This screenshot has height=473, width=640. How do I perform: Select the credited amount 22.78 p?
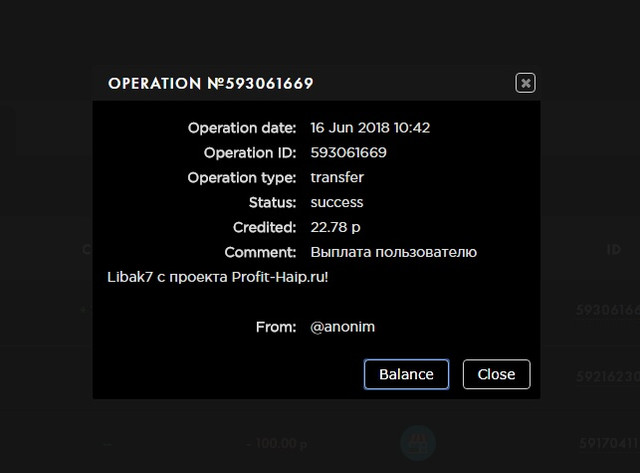click(x=335, y=227)
